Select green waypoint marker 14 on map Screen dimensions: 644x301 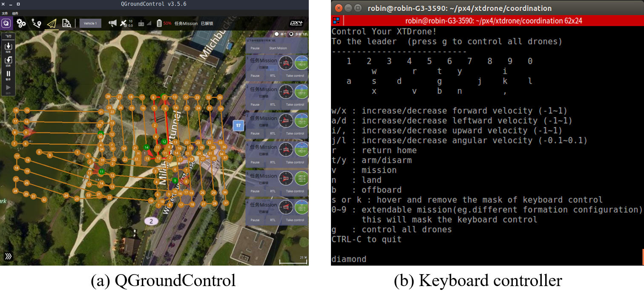(x=147, y=148)
